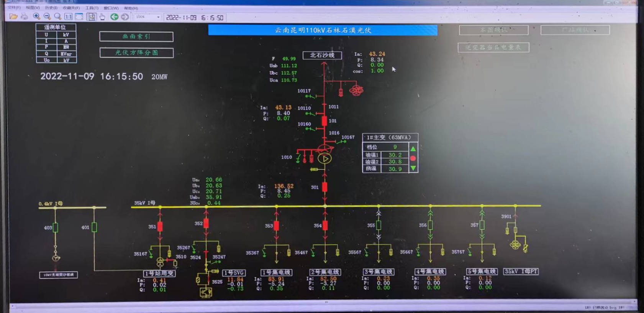Toggle open breaker 355 on feeder 3

(379, 225)
